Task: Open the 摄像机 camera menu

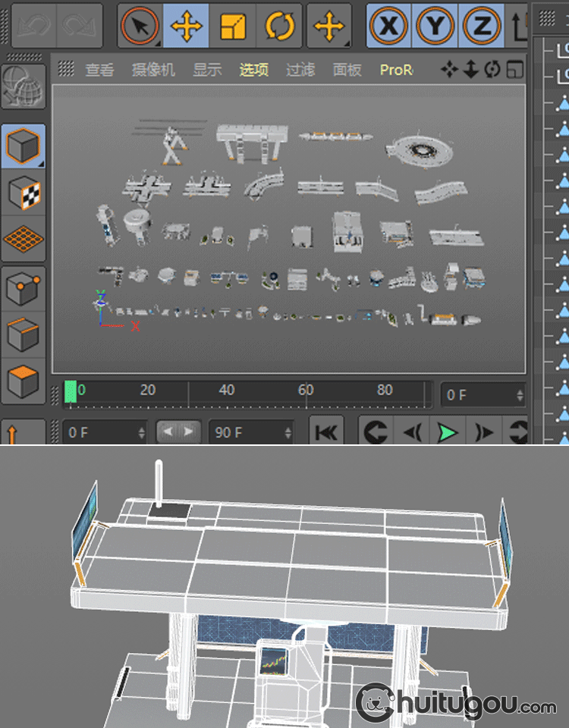Action: 153,70
